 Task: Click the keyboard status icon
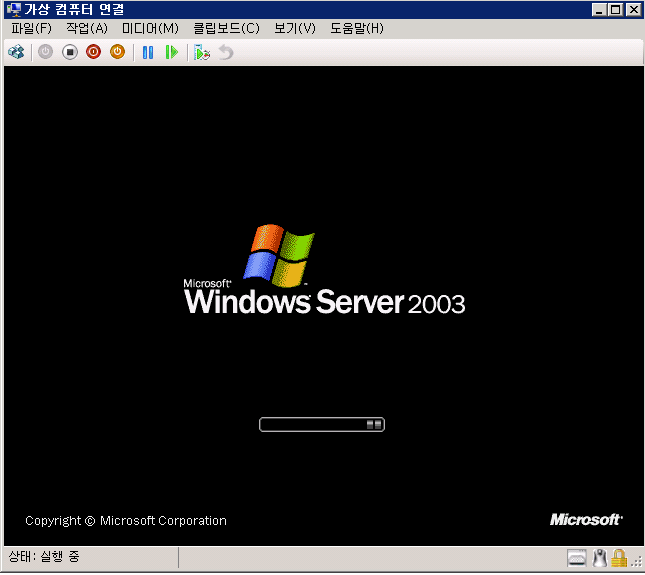click(577, 559)
